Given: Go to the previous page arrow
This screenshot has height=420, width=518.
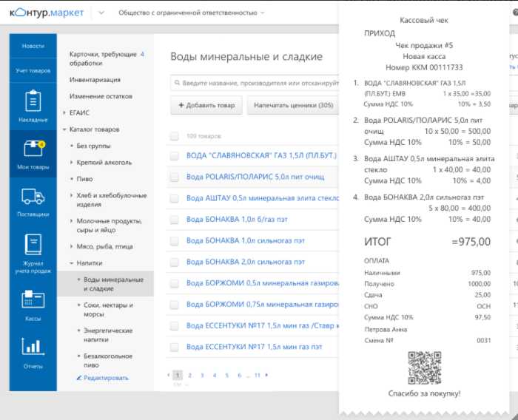Looking at the screenshot, I should point(169,375).
